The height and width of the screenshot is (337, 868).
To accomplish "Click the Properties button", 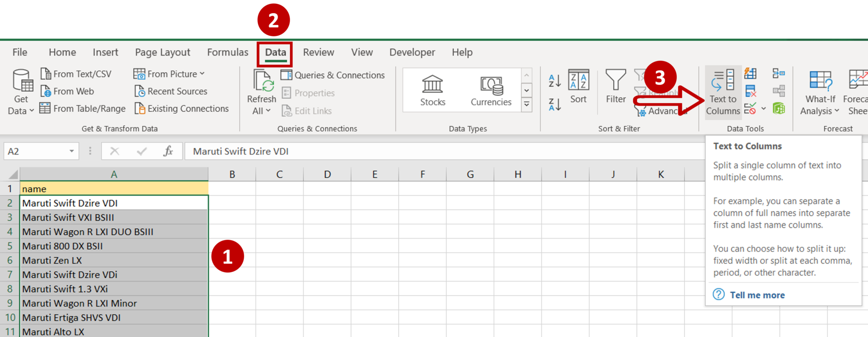I will click(308, 93).
